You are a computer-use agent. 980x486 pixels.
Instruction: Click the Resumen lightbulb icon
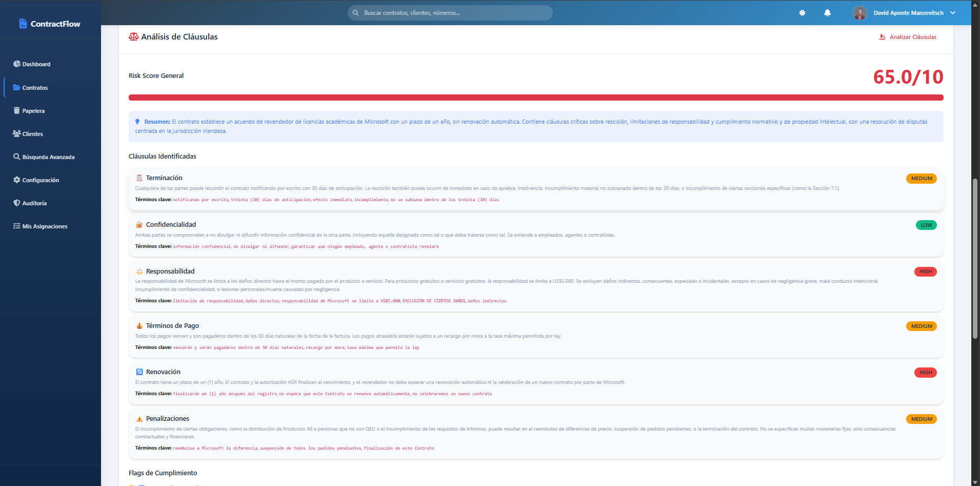tap(137, 122)
